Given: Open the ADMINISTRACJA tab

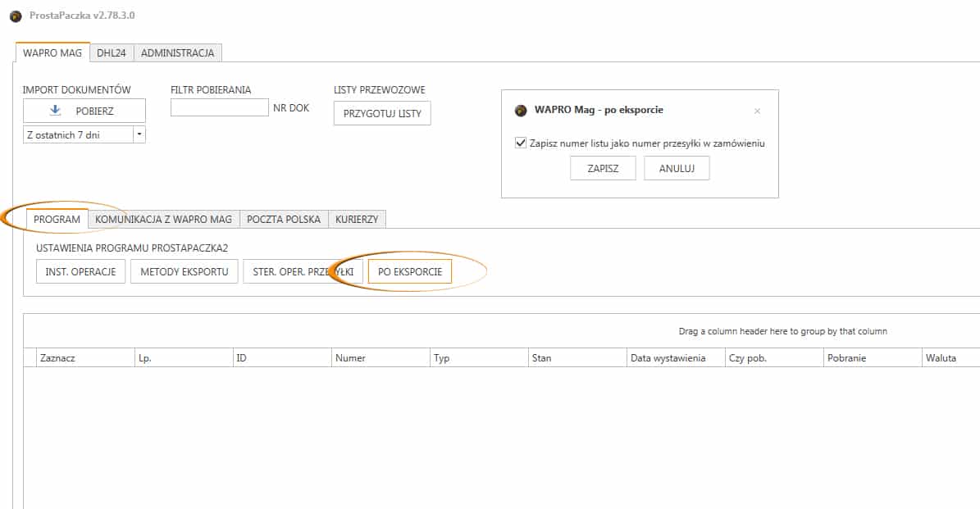Looking at the screenshot, I should 177,53.
